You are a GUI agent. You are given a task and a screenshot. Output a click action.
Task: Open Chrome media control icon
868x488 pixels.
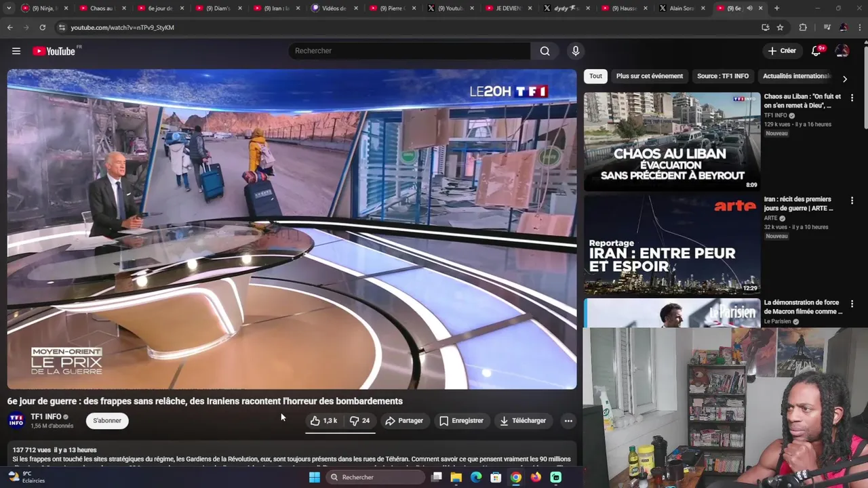click(827, 27)
